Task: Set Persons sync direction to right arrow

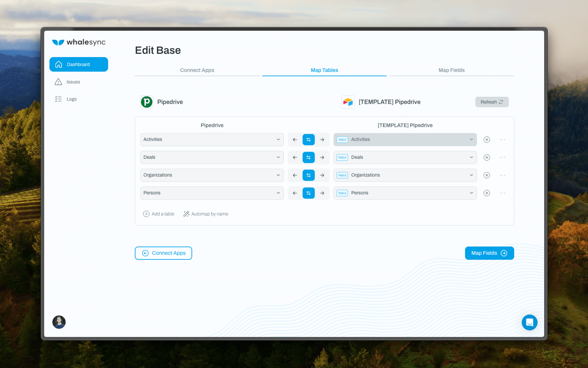Action: (x=322, y=193)
